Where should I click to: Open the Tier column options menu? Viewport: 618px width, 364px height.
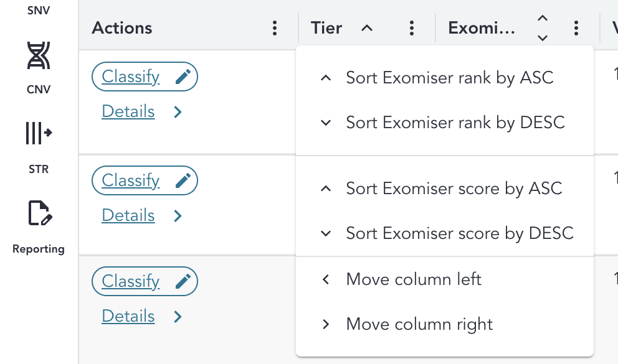coord(411,27)
